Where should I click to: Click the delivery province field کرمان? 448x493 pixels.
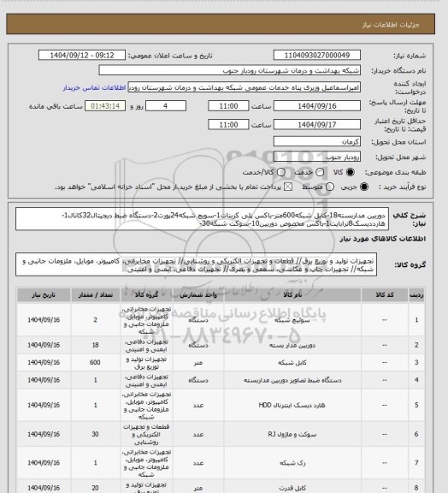coord(317,141)
